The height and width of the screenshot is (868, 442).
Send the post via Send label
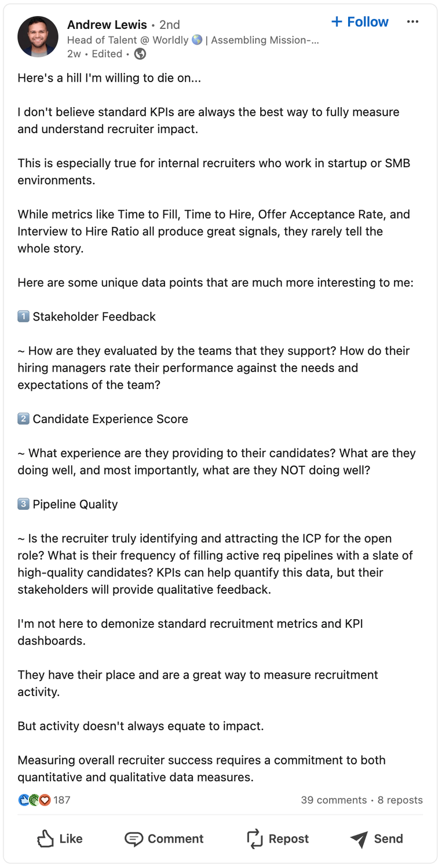pyautogui.click(x=388, y=839)
